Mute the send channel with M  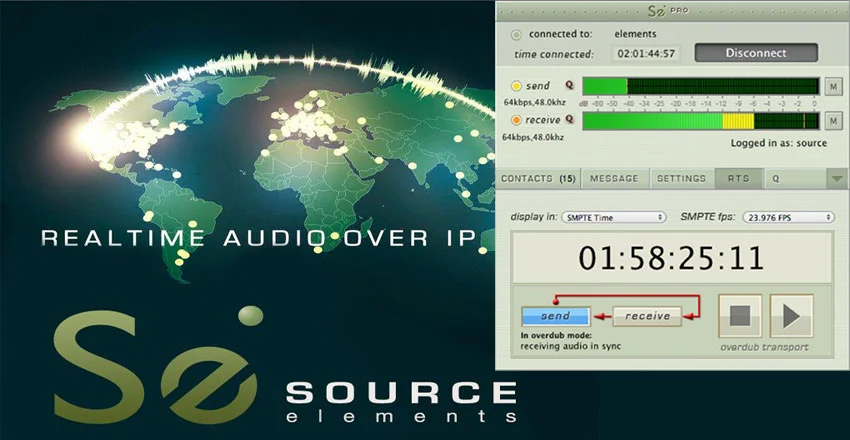833,86
